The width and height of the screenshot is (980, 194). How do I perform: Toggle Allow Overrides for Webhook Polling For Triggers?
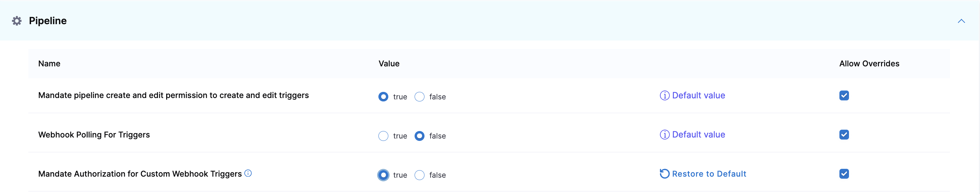[x=844, y=135]
